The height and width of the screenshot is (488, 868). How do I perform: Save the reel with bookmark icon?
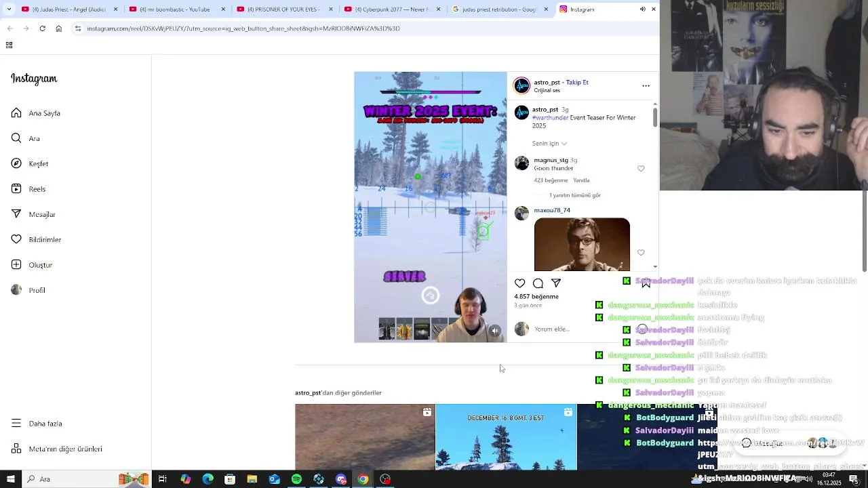(x=646, y=283)
